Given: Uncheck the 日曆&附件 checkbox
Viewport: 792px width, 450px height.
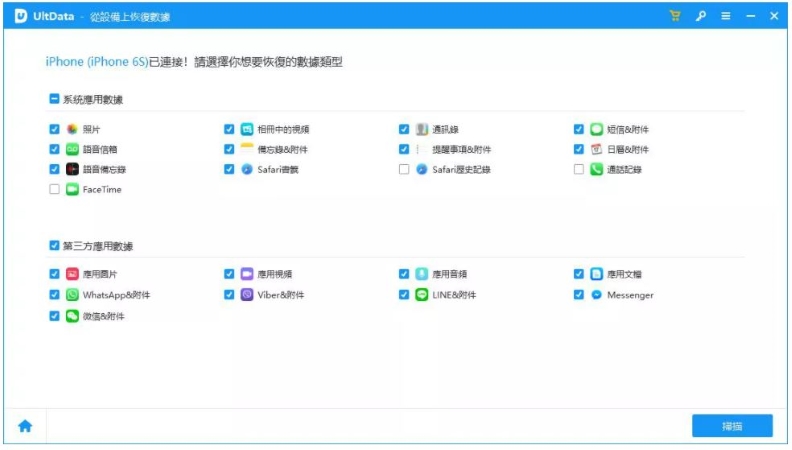Looking at the screenshot, I should point(578,149).
